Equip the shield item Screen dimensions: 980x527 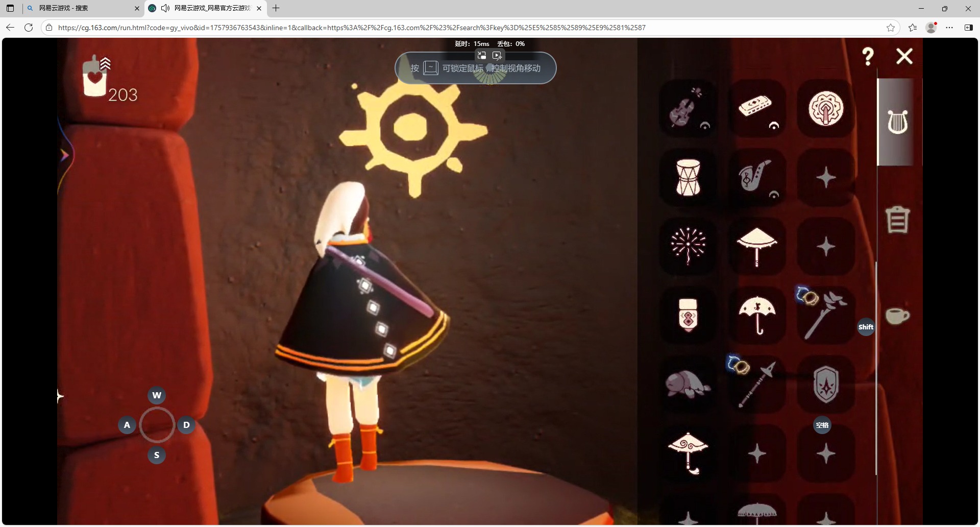click(x=825, y=385)
